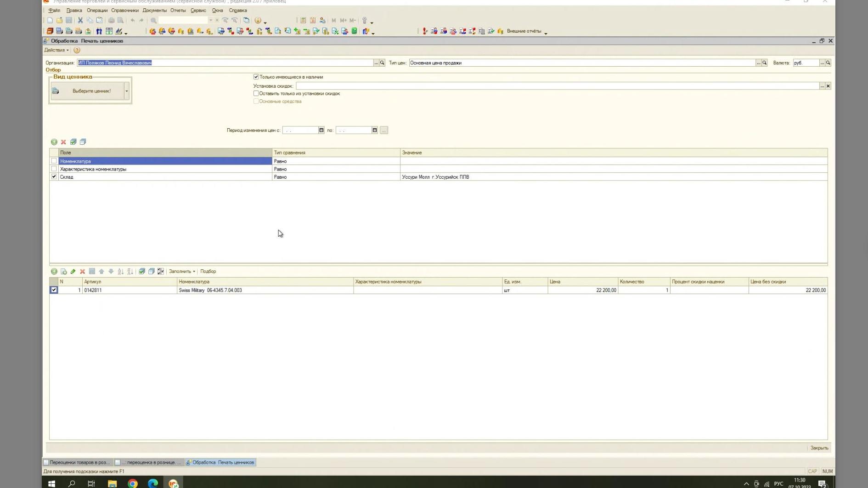Expand the 'Выберите ценник!' dropdown arrow

click(127, 91)
